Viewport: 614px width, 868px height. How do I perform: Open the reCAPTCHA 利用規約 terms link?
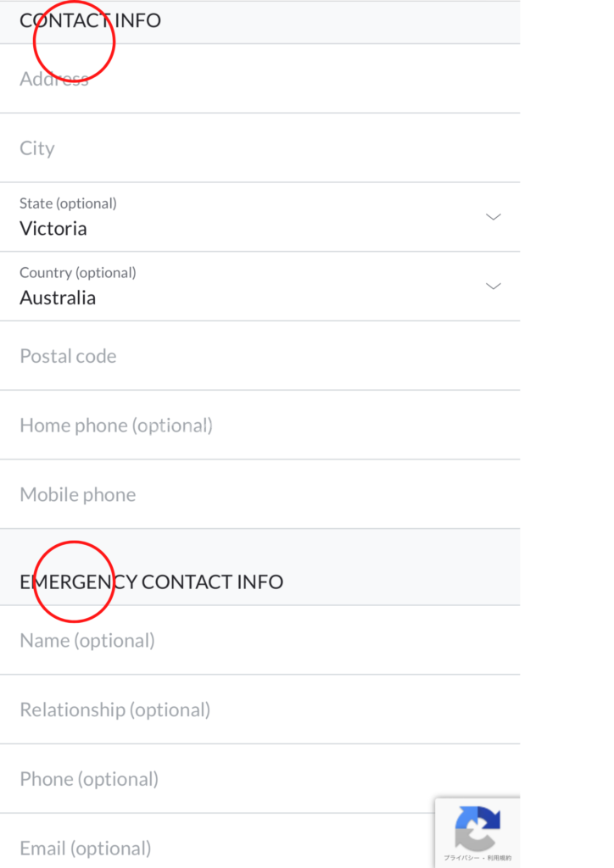[500, 859]
